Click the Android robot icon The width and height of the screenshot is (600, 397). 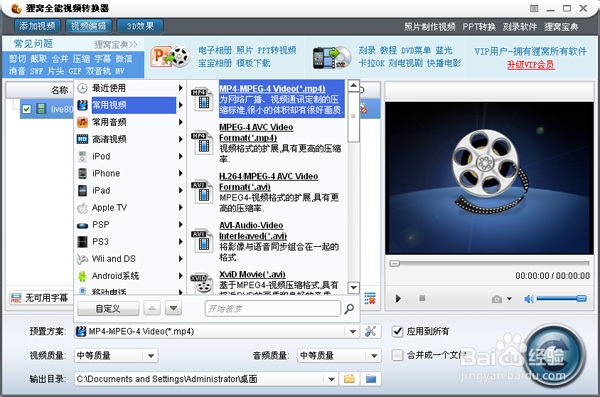click(x=82, y=276)
